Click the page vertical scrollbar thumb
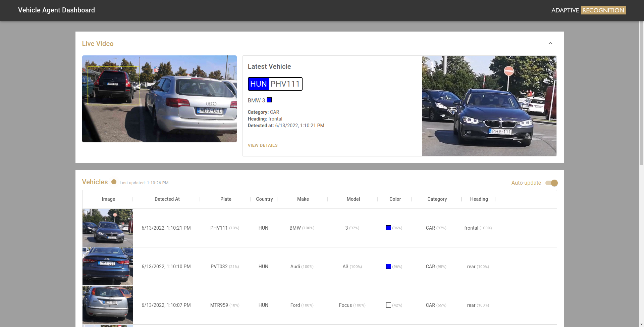 pos(642,92)
